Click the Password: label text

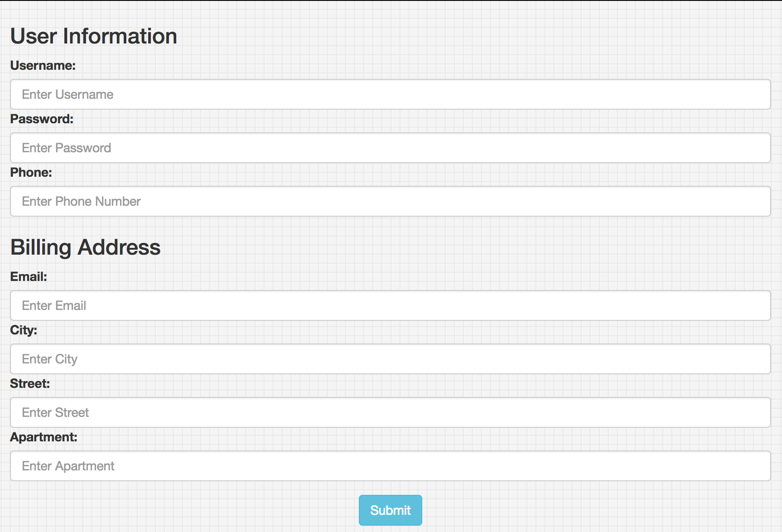pyautogui.click(x=42, y=119)
